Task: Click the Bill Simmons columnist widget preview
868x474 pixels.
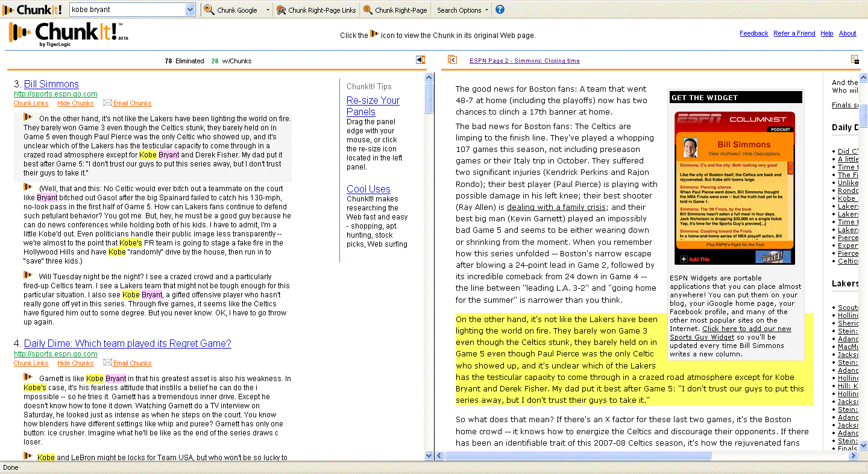Action: (x=735, y=188)
